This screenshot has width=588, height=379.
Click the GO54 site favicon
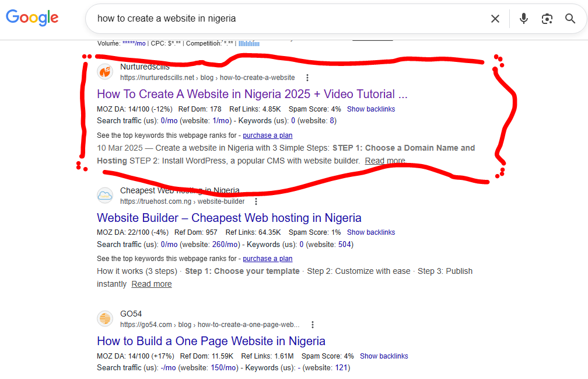tap(105, 319)
